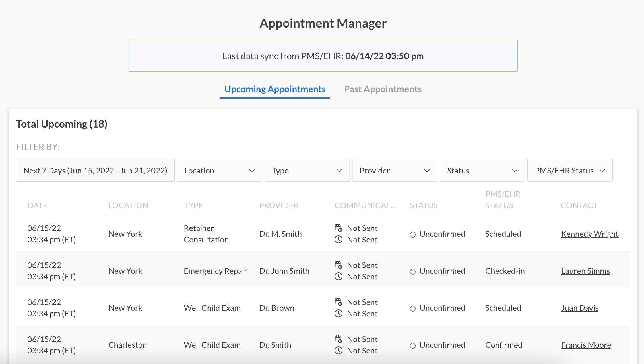The height and width of the screenshot is (364, 644).
Task: Open the Next 7 Days date range filter
Action: coord(95,171)
